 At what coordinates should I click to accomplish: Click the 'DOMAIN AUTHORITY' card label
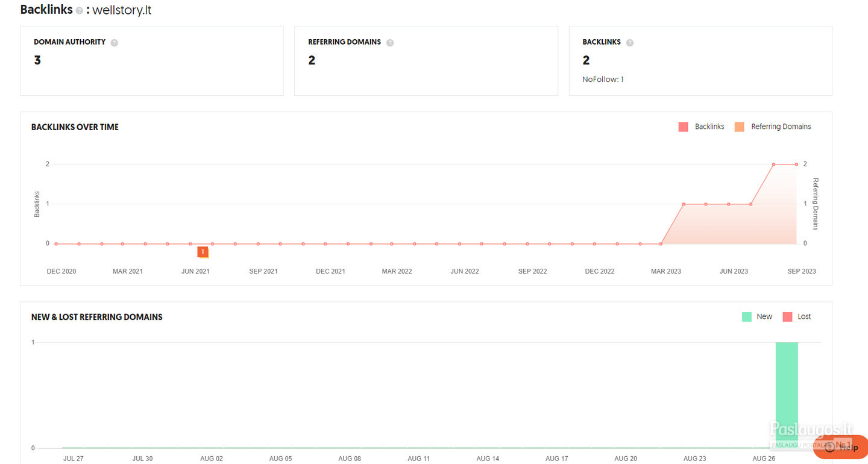pos(69,42)
